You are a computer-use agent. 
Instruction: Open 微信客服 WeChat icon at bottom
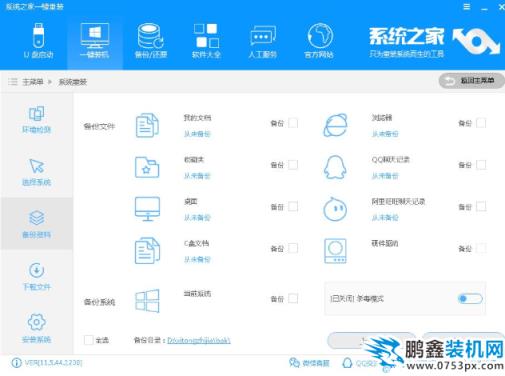coord(294,363)
